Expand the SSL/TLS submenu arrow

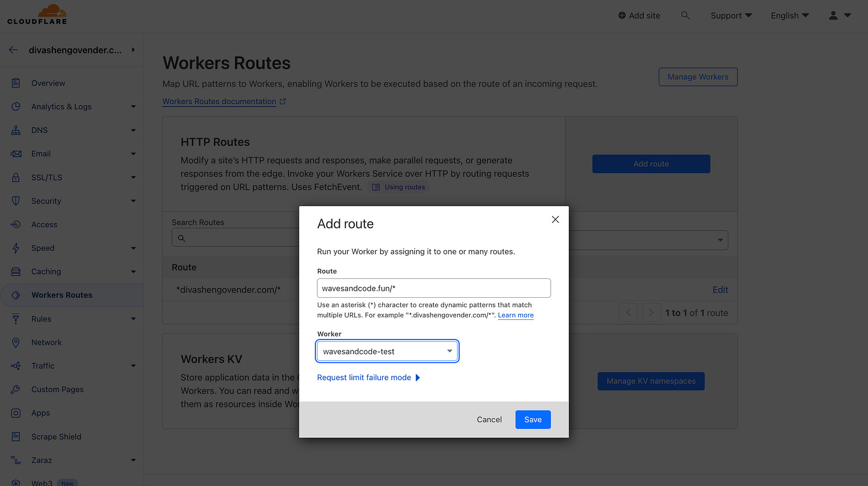point(133,177)
